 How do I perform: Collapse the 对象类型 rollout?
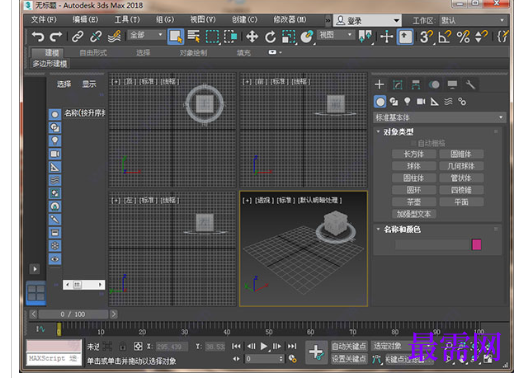[398, 132]
